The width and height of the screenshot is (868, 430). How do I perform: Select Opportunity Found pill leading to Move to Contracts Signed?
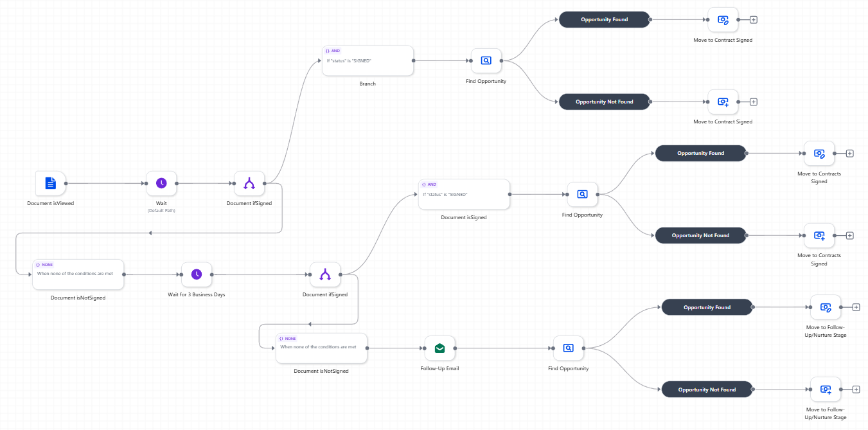coord(701,153)
